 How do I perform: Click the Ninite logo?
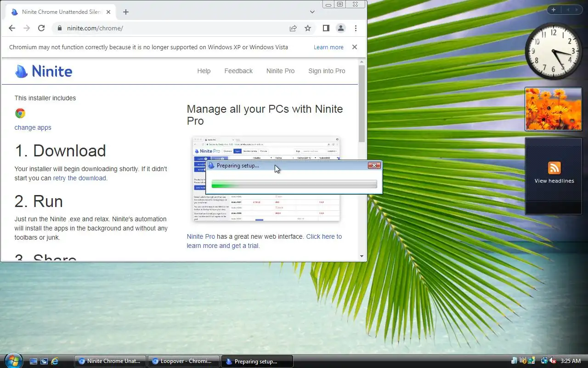[44, 71]
